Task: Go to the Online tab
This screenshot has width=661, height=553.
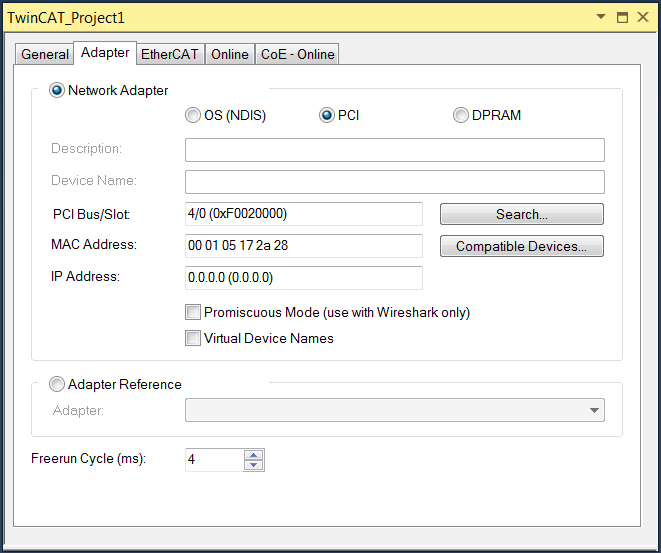Action: (x=229, y=54)
